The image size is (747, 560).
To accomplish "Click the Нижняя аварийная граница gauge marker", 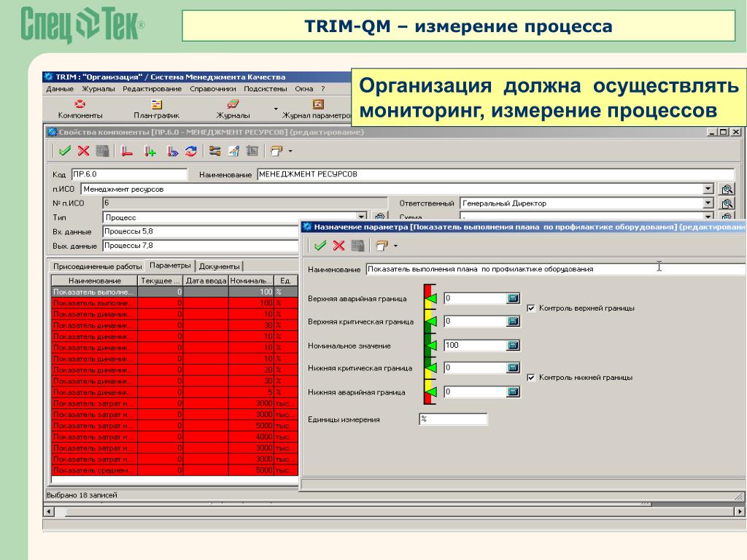I will tap(430, 392).
